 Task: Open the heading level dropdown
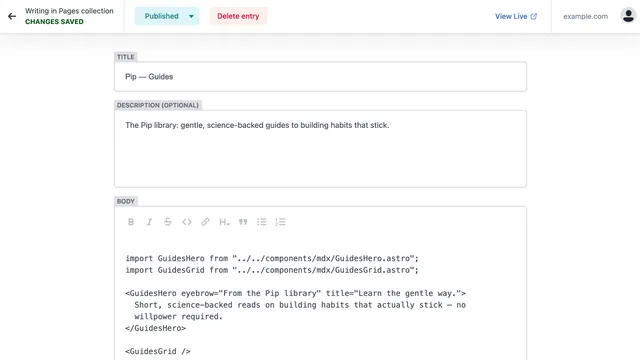(x=224, y=222)
